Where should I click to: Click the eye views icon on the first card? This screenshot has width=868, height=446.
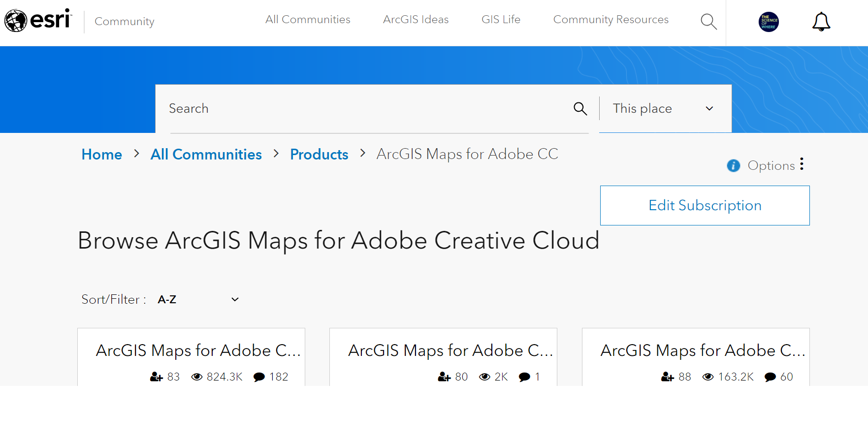tap(197, 376)
